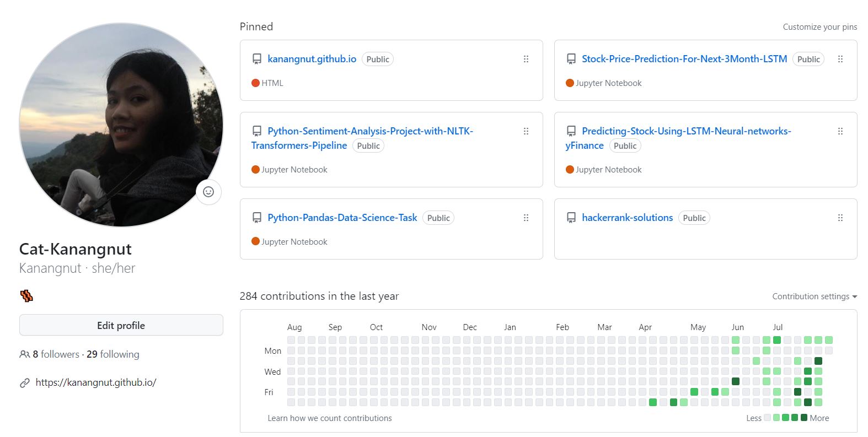Click drag handle on Stock-Price-Prediction pin
The height and width of the screenshot is (437, 868).
tap(840, 59)
